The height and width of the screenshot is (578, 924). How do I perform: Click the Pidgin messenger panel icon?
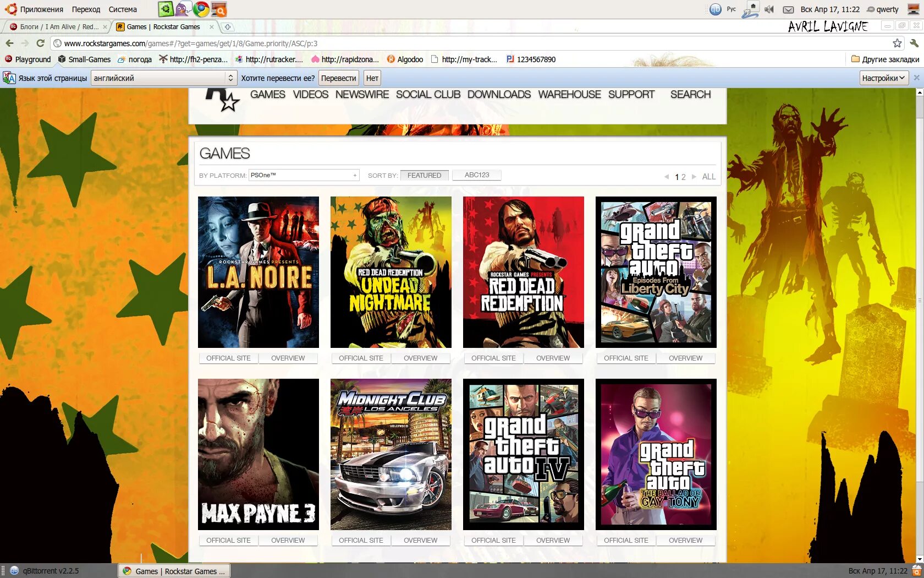(x=183, y=9)
